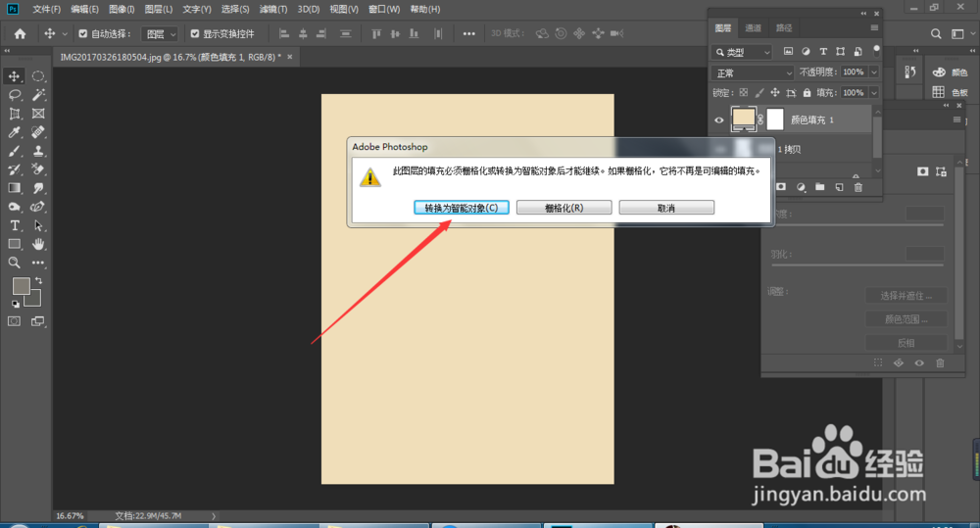980x528 pixels.
Task: Delete layer with the trash icon in Layers panel
Action: pyautogui.click(x=858, y=187)
